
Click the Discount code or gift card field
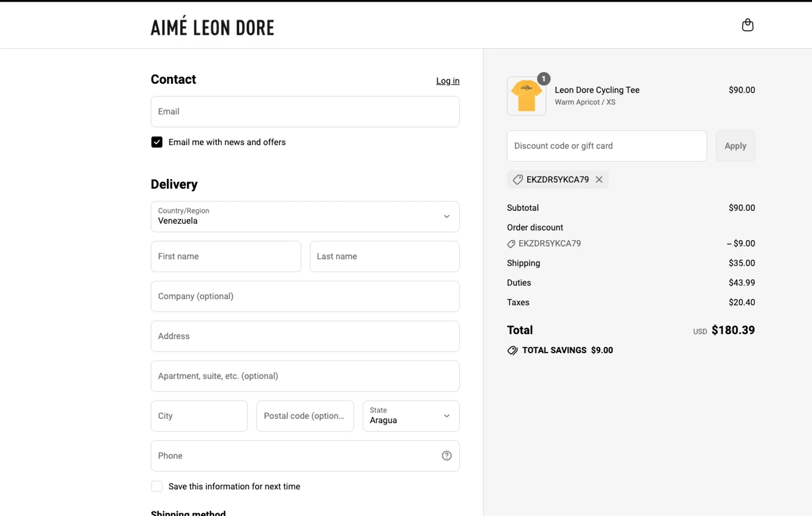point(607,146)
